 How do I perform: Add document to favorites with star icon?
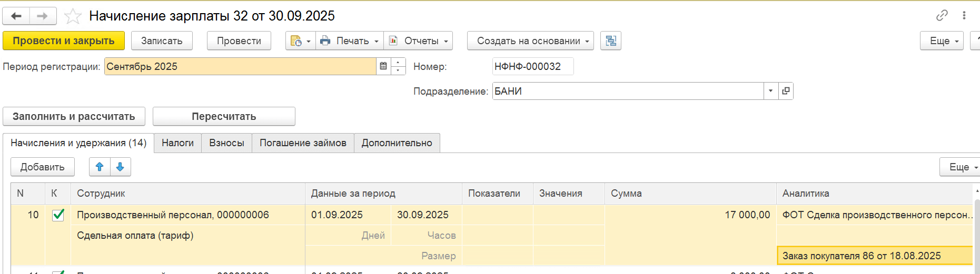[x=73, y=16]
